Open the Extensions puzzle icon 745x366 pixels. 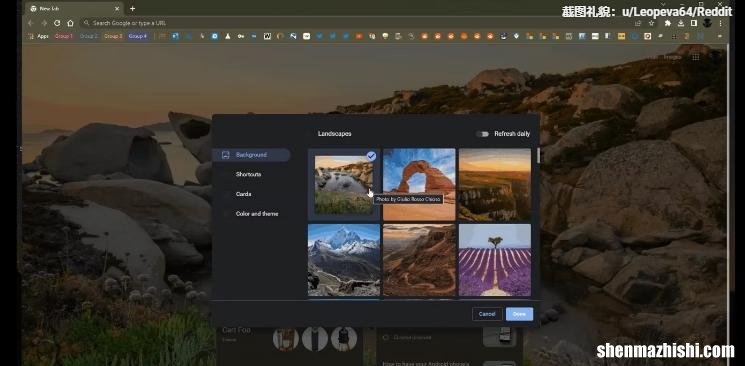coord(668,23)
